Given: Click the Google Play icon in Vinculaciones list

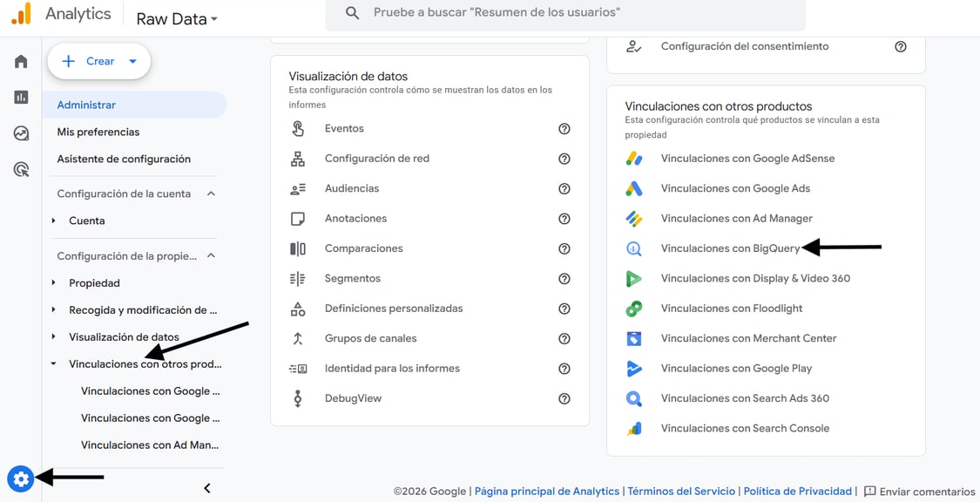Looking at the screenshot, I should coord(633,368).
